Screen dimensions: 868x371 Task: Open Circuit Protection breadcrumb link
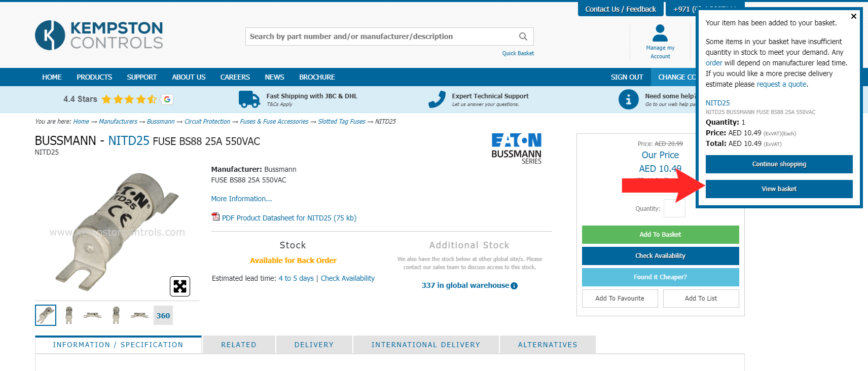click(x=207, y=122)
